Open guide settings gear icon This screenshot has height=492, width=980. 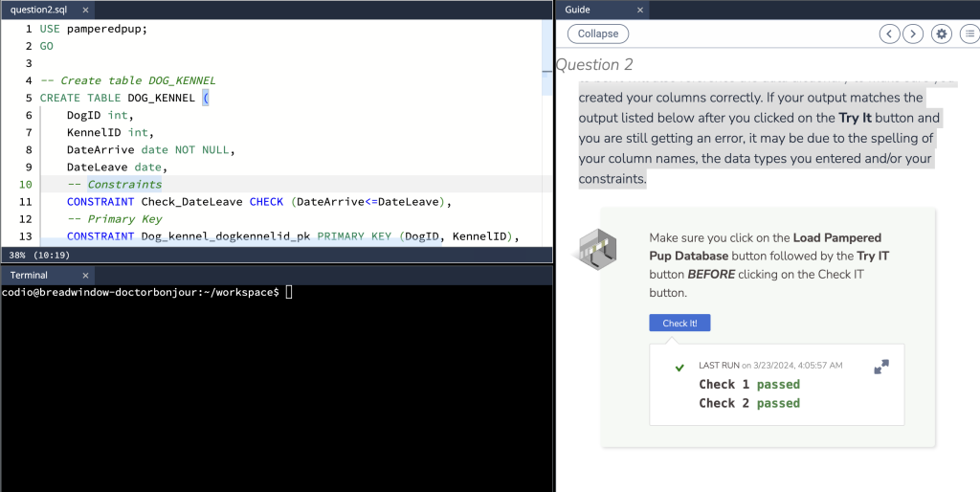coord(942,34)
